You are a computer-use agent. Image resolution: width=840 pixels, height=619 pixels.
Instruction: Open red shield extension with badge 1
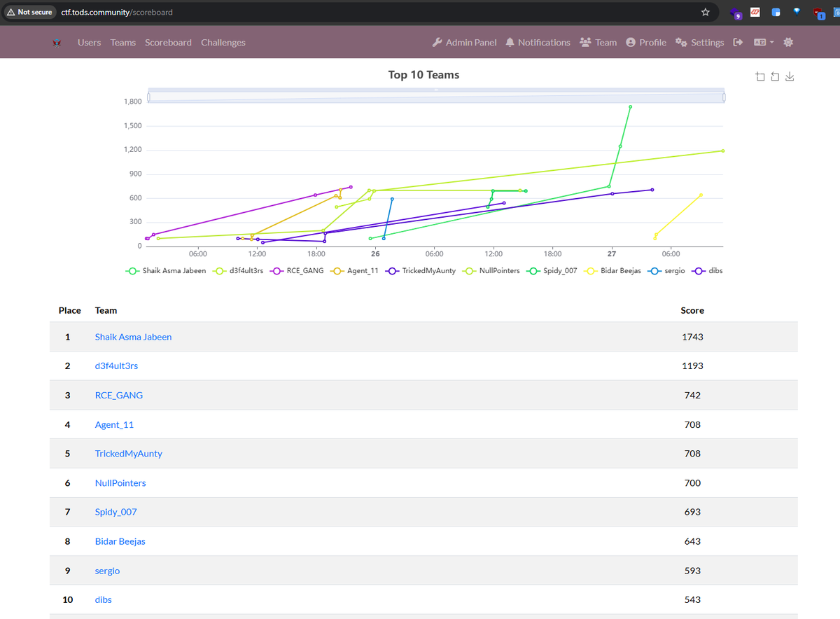[x=818, y=13]
